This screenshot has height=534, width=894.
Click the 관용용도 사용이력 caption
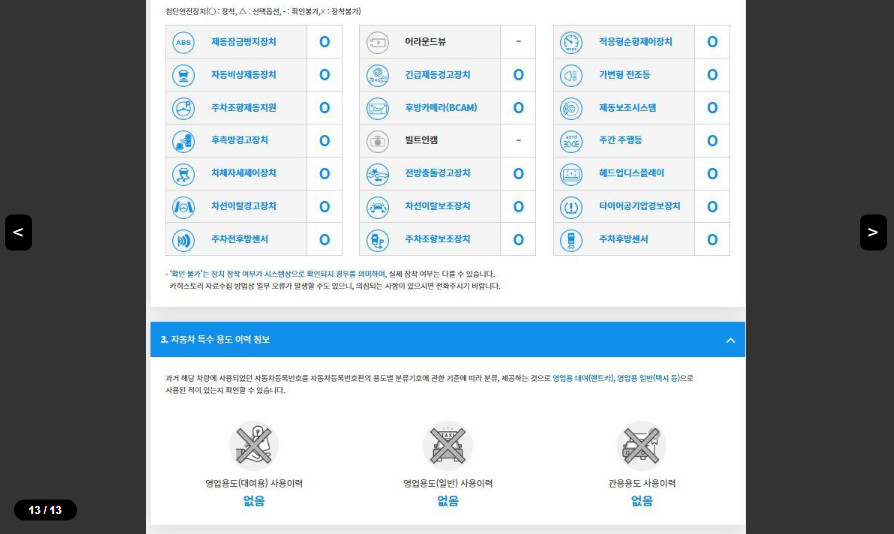[x=641, y=483]
